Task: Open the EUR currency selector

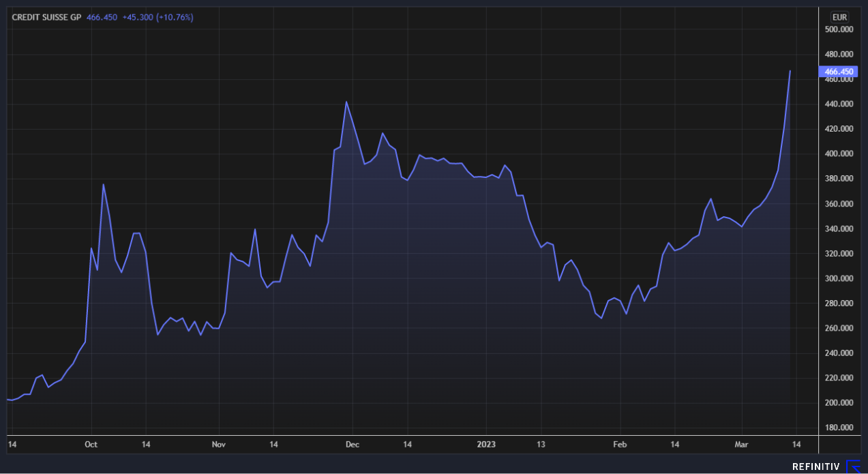Action: 839,17
